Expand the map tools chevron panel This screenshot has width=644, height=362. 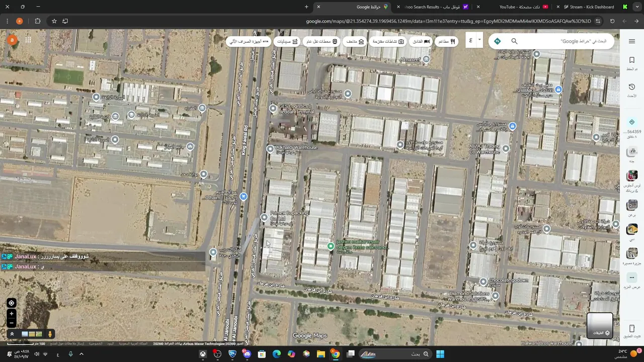click(12, 334)
